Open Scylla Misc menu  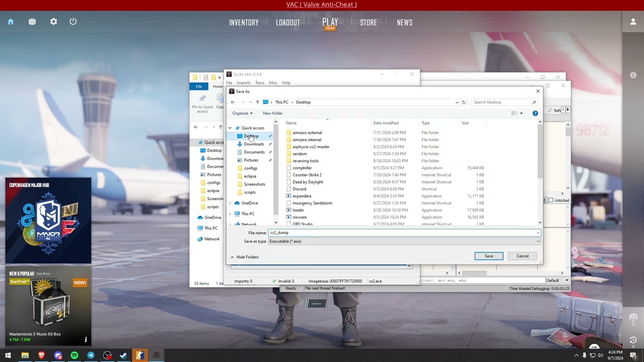point(273,82)
